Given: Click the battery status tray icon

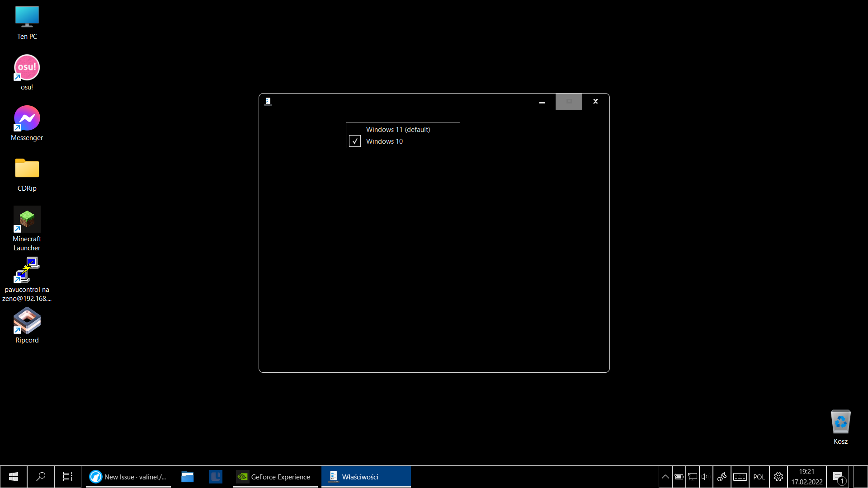Looking at the screenshot, I should click(679, 477).
